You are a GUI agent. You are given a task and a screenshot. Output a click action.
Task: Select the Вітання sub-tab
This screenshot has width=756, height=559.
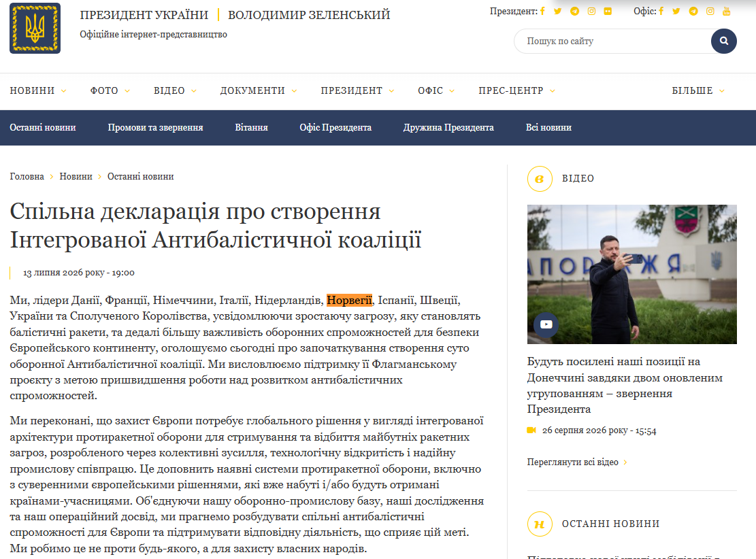tap(251, 128)
